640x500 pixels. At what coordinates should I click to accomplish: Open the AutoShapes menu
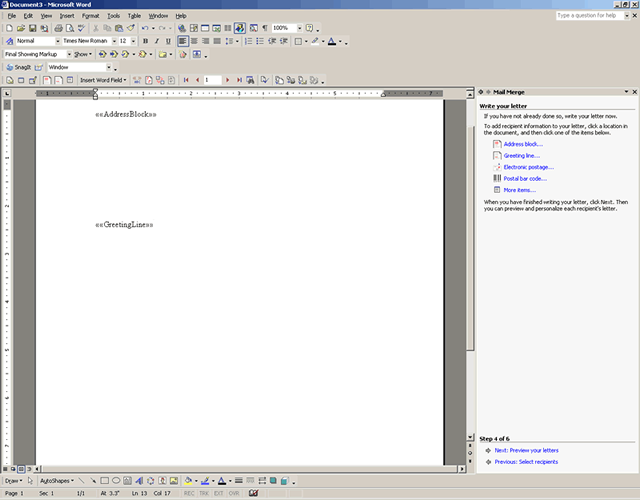pyautogui.click(x=57, y=481)
